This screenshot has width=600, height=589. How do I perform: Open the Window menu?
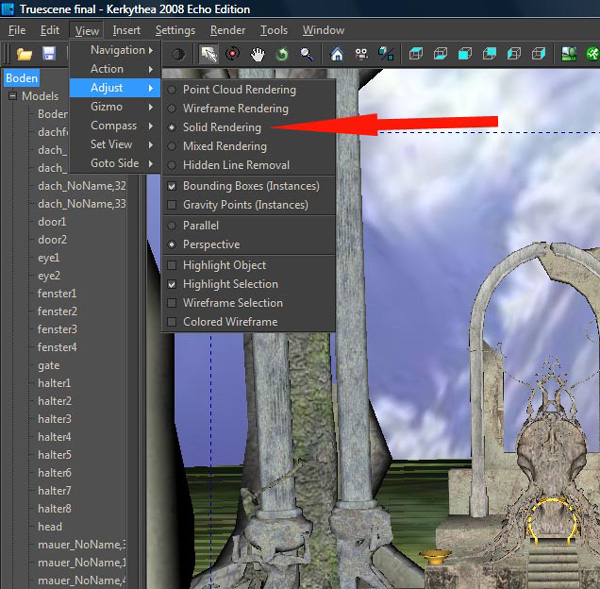pyautogui.click(x=323, y=30)
